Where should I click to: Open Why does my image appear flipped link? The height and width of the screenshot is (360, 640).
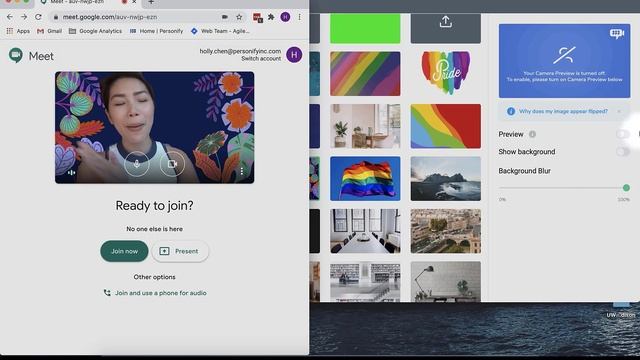[563, 111]
